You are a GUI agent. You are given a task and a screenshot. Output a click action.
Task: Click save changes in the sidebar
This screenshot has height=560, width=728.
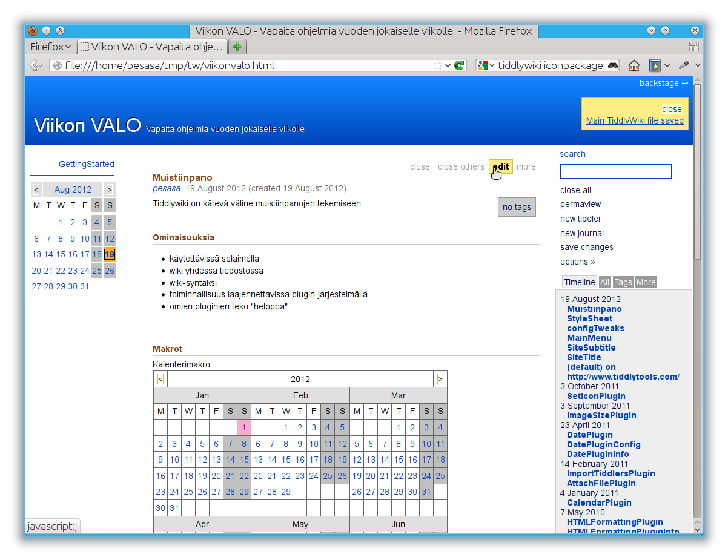click(587, 247)
